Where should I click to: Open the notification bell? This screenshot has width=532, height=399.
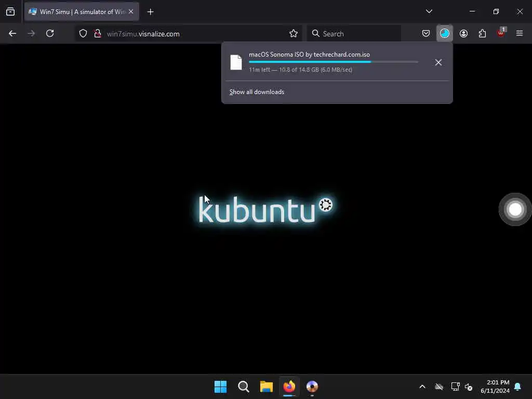coord(517,387)
